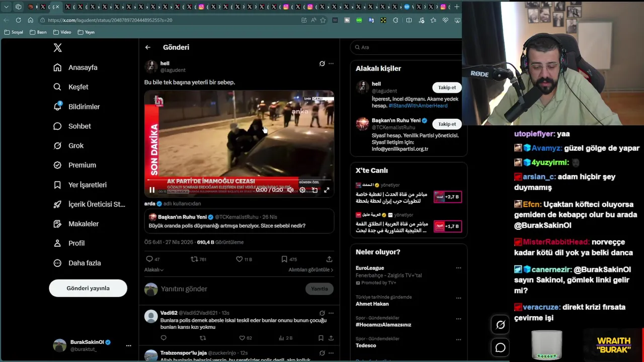Repost Vadi62's reply
The image size is (644, 362).
[203, 338]
